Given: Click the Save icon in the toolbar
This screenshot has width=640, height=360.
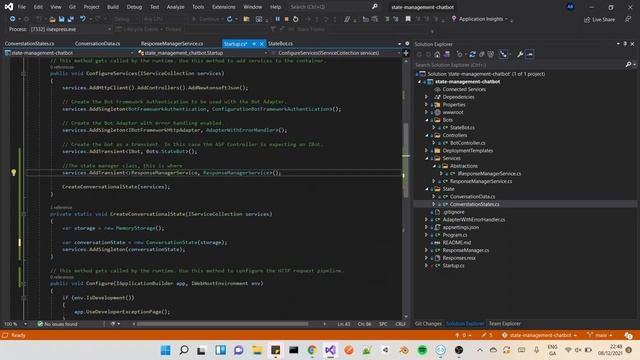Looking at the screenshot, I should point(61,19).
